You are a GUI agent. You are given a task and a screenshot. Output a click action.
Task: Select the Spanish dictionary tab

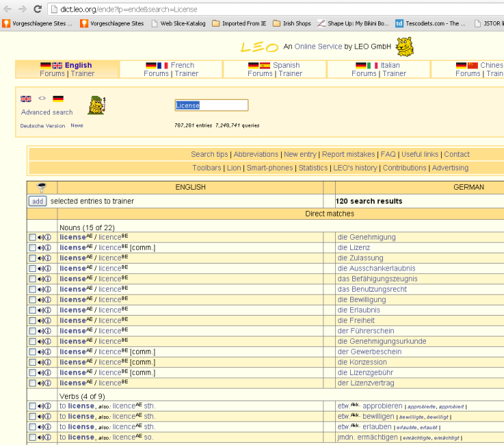[286, 65]
